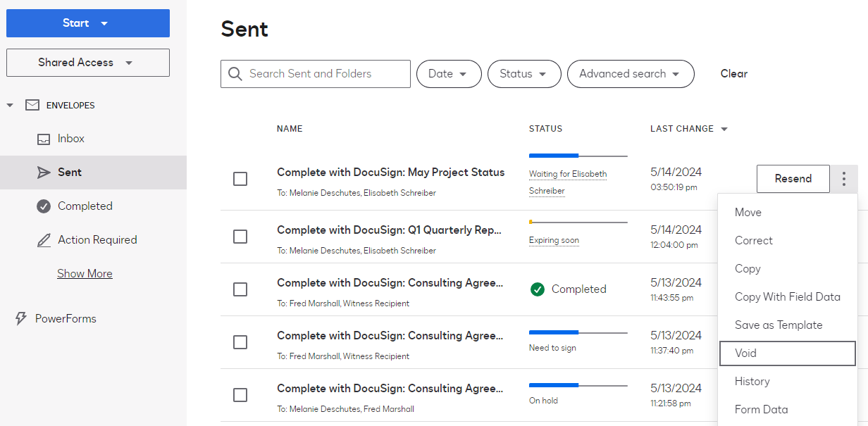Choose Void from the context menu
The image size is (868, 426).
[x=787, y=353]
